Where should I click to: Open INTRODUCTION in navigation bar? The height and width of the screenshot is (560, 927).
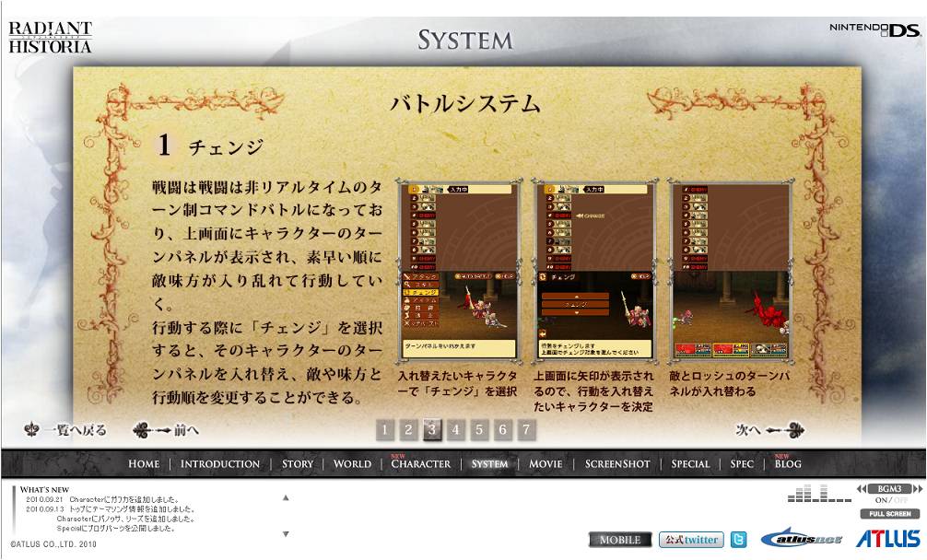point(220,463)
